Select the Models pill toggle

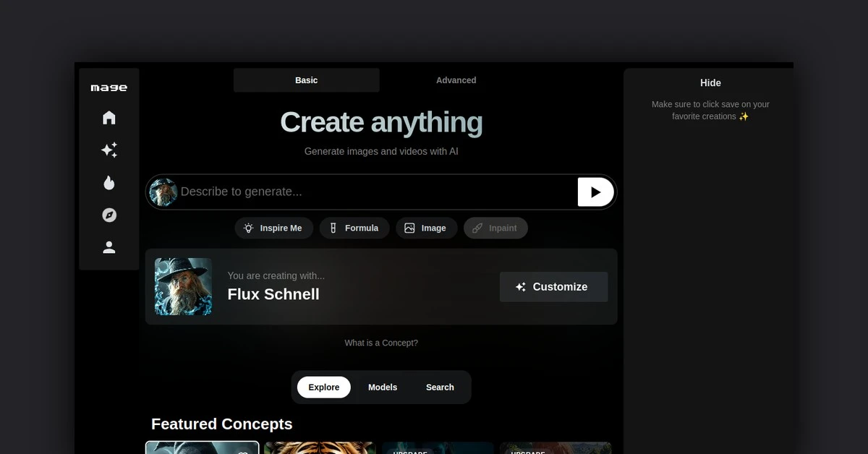[383, 387]
